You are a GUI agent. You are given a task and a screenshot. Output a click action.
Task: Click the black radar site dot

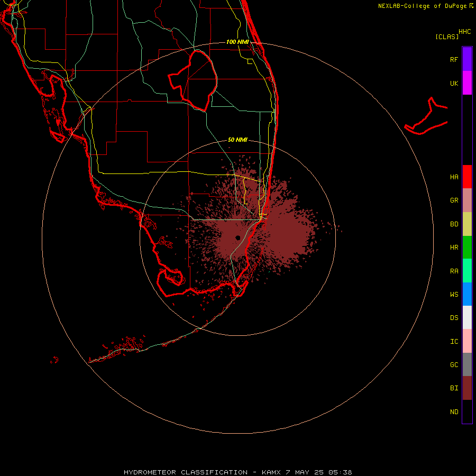[237, 237]
